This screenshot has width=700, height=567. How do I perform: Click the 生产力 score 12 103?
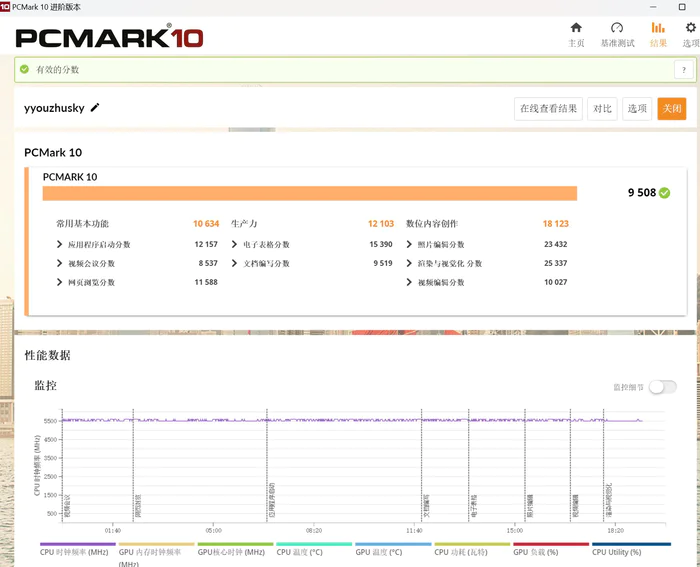(x=381, y=224)
